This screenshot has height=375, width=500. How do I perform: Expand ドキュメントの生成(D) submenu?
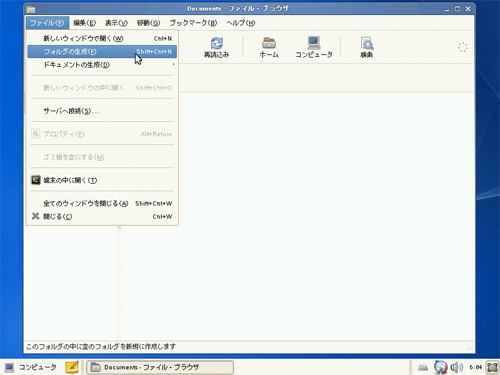coord(102,65)
